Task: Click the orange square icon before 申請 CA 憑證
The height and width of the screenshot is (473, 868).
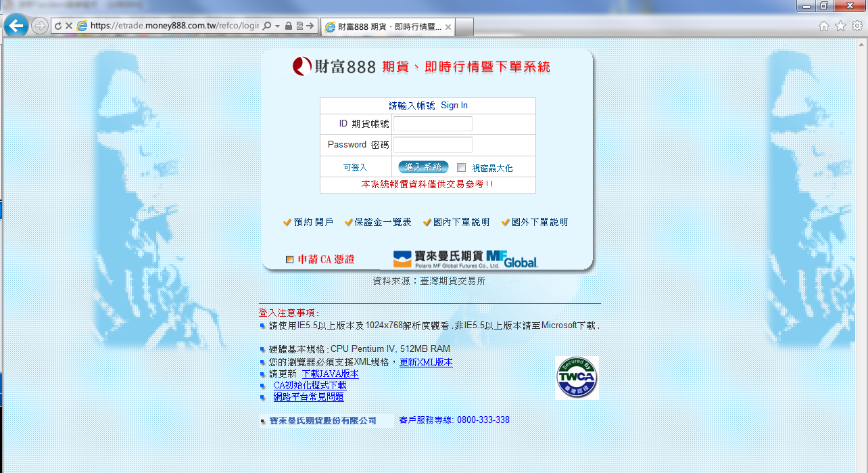Action: [290, 259]
